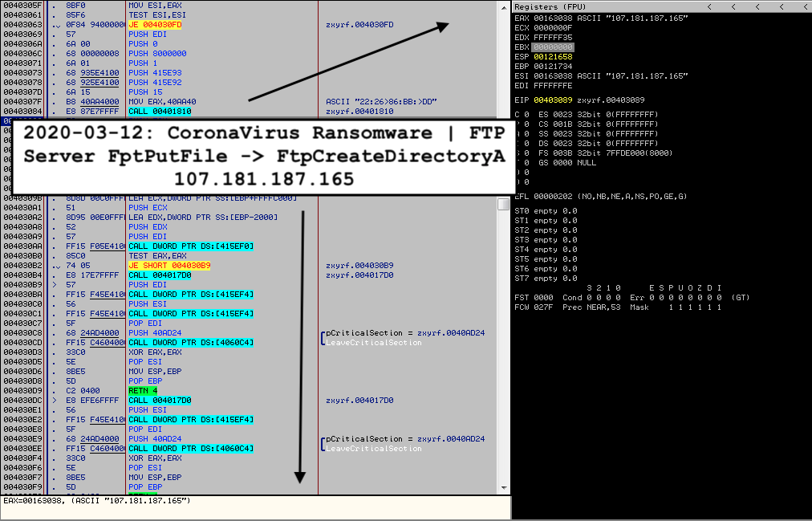
Task: Click the disassembly vertical scrollbar thumb
Action: [x=504, y=204]
